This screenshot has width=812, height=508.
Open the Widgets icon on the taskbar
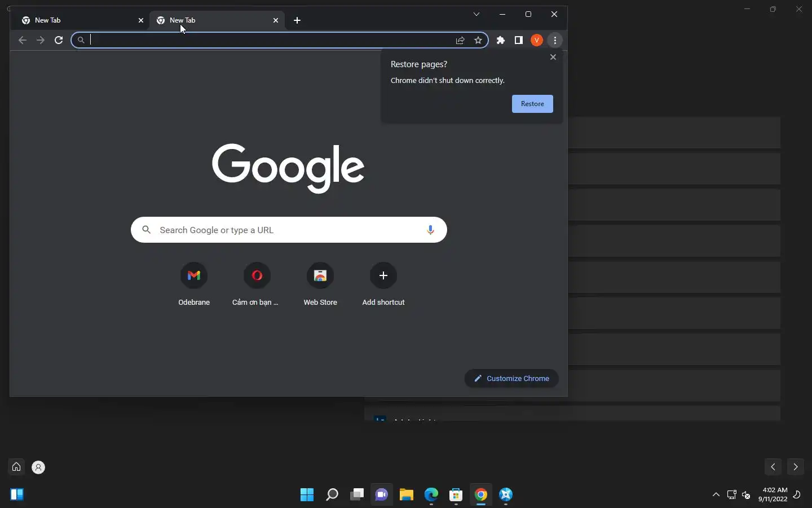click(x=17, y=494)
